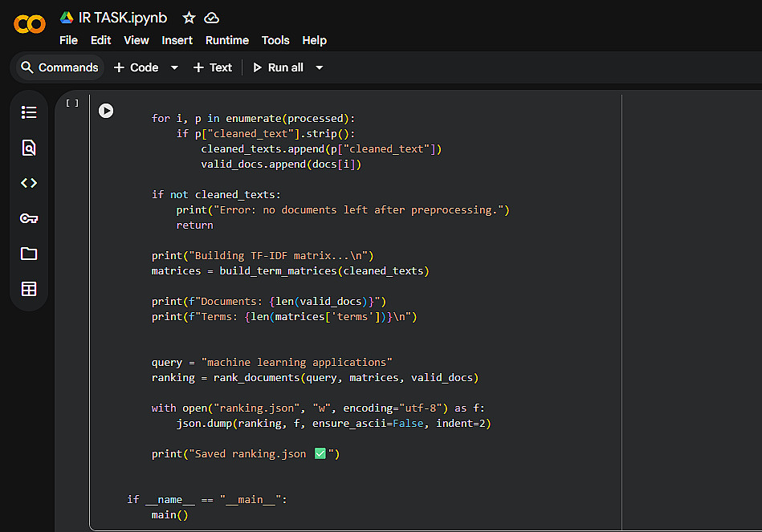This screenshot has height=532, width=762.
Task: Click the 'Documents:' print line
Action: 269,301
